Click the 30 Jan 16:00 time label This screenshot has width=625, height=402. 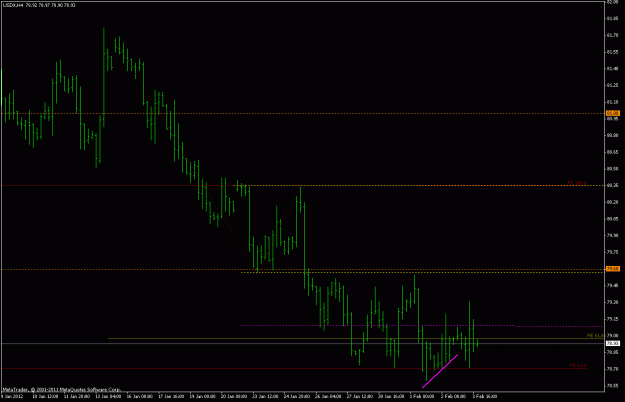coord(391,396)
